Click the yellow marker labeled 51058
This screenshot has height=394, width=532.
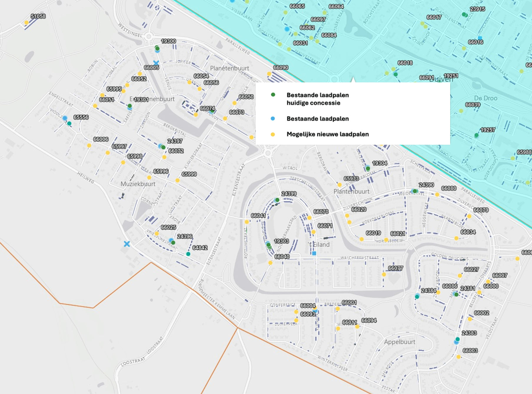pyautogui.click(x=26, y=22)
